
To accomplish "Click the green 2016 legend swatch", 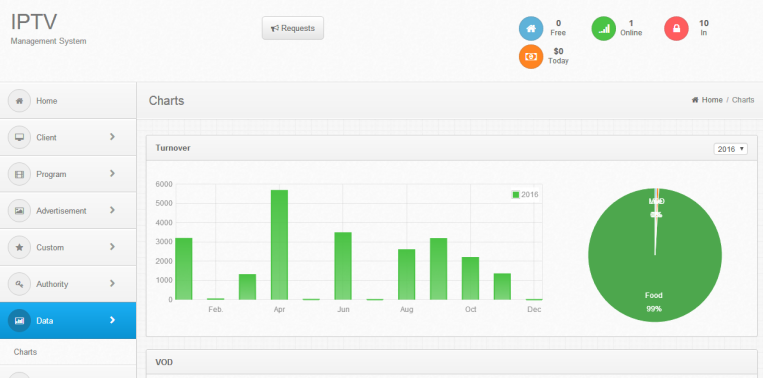I will [516, 195].
